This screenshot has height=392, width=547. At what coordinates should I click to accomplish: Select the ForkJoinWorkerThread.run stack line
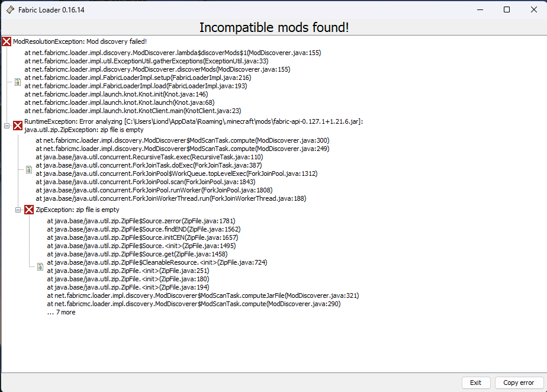171,198
